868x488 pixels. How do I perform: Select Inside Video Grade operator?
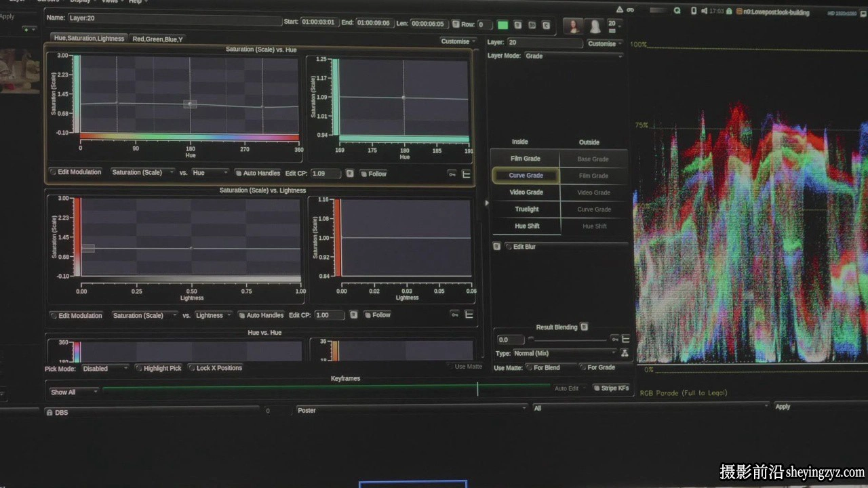(x=526, y=192)
